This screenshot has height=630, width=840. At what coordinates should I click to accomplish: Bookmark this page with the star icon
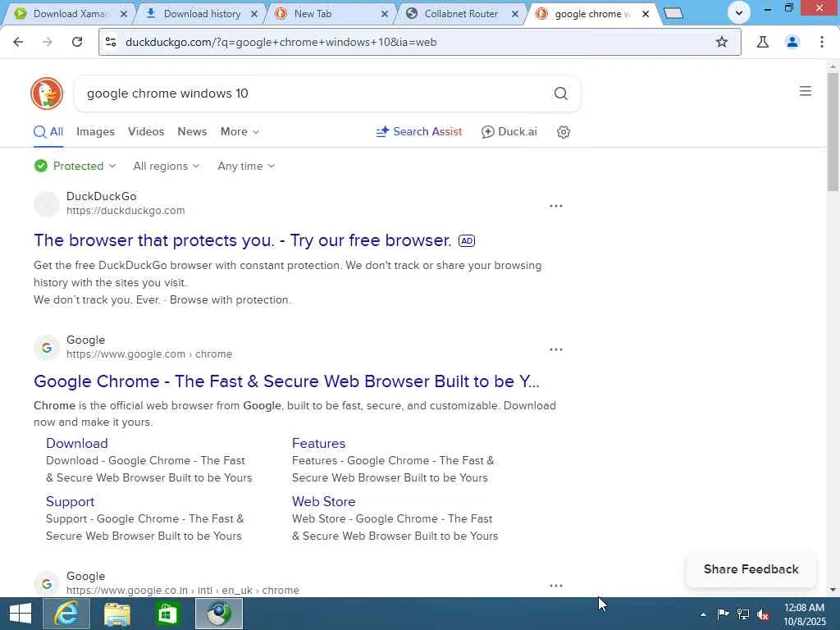(x=722, y=42)
